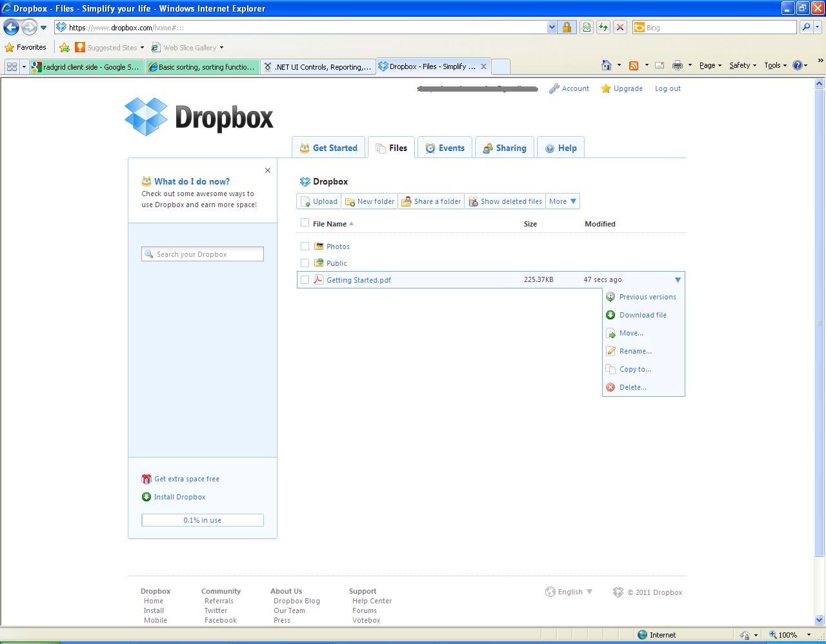Viewport: 826px width, 644px height.
Task: Click the Account wrench icon
Action: (554, 88)
